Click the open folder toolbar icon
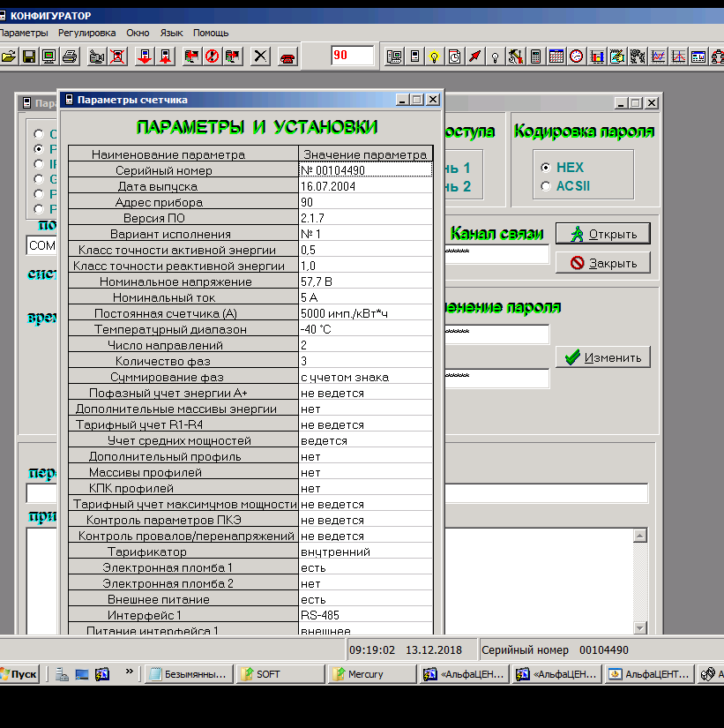This screenshot has width=724, height=728. 8,56
